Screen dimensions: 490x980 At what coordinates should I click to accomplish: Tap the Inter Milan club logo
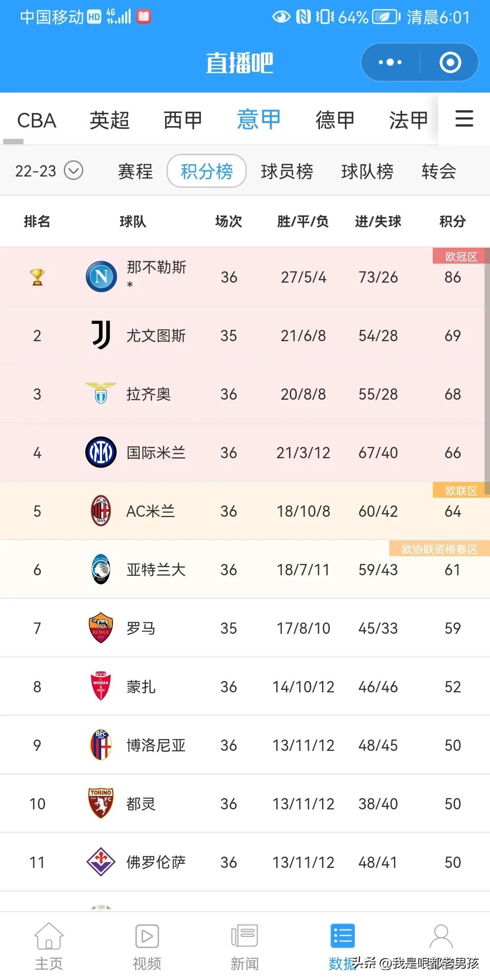coord(101,452)
